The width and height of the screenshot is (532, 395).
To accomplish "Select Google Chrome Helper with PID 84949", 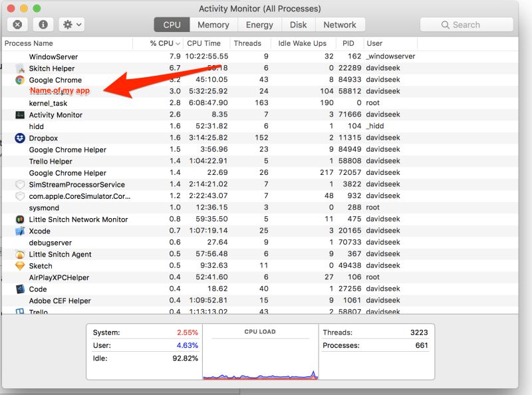I will [260, 150].
